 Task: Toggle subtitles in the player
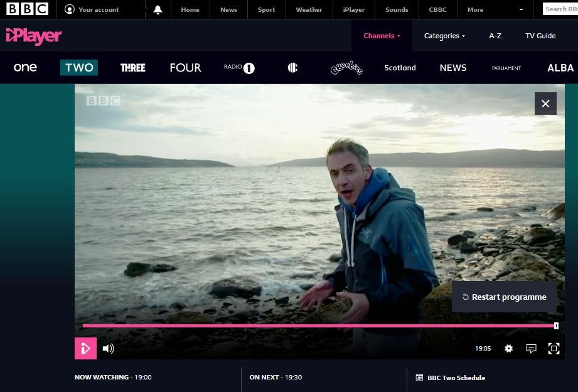531,349
